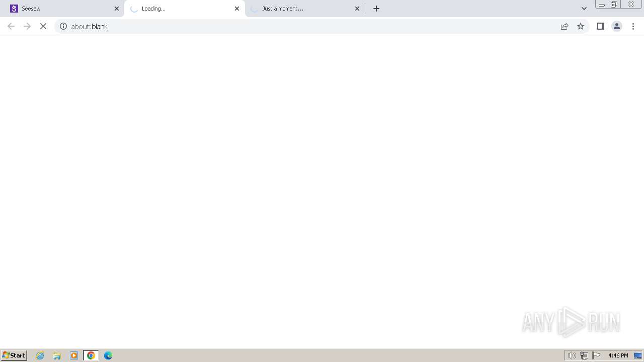Viewport: 644px width, 362px height.
Task: Select the Loading... tab
Action: [184, 9]
